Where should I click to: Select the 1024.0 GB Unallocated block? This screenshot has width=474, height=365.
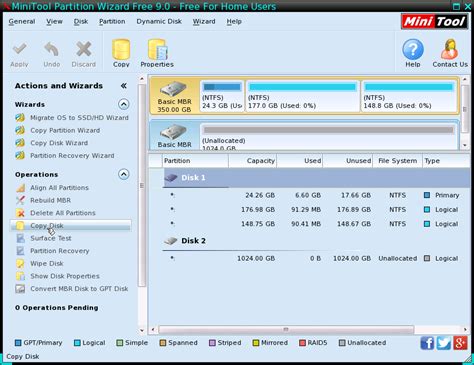coord(329,137)
